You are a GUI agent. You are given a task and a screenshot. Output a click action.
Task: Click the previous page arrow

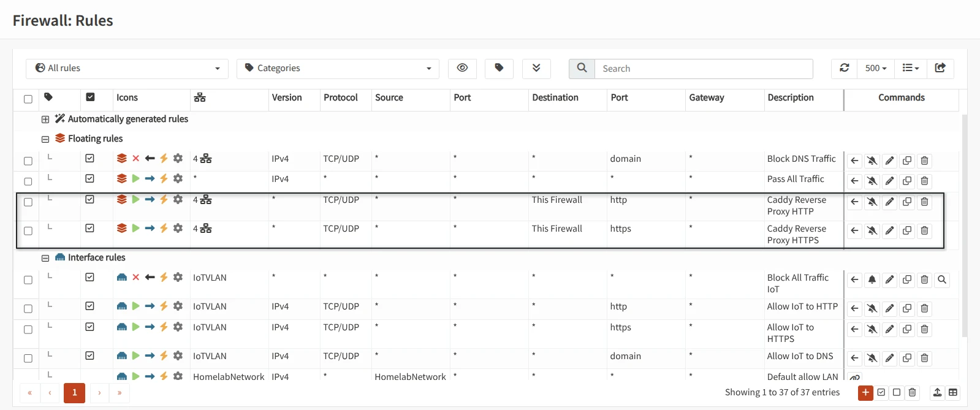coord(50,393)
